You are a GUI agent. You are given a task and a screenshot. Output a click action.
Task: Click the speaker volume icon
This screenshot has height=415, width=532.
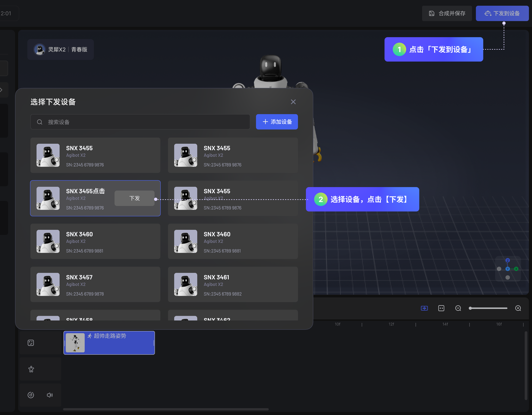point(50,395)
